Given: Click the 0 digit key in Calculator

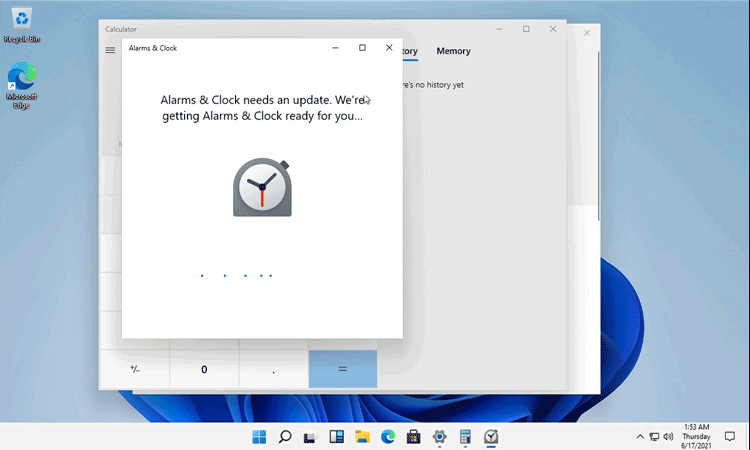Looking at the screenshot, I should point(204,369).
